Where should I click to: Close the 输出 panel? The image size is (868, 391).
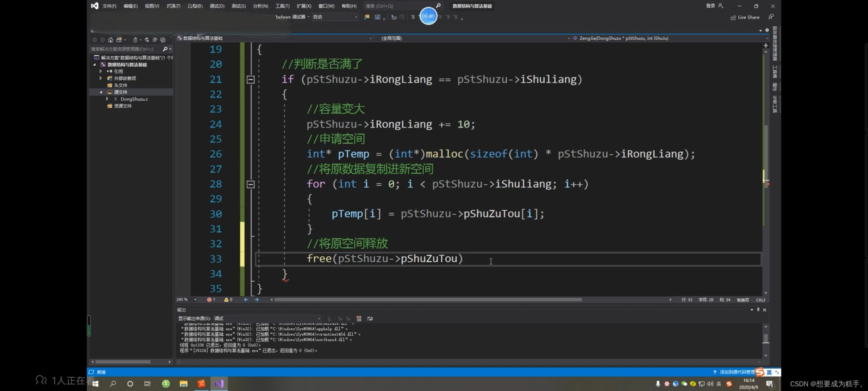765,310
